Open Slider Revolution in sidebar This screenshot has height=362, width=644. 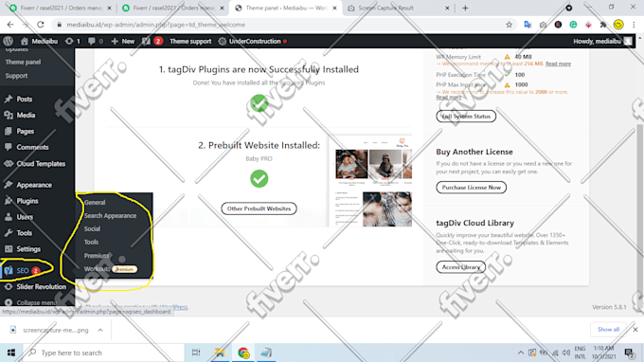(41, 287)
